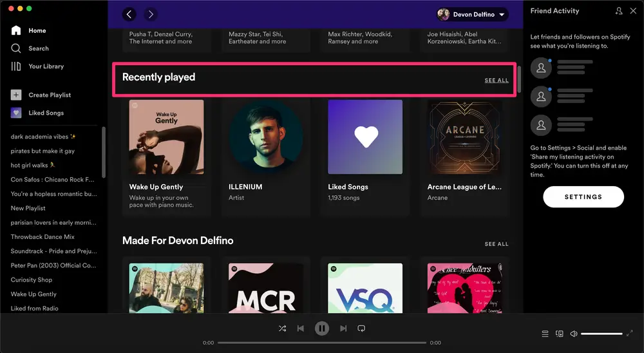Open the Liked Songs heart tile
Image resolution: width=644 pixels, height=353 pixels.
click(365, 137)
